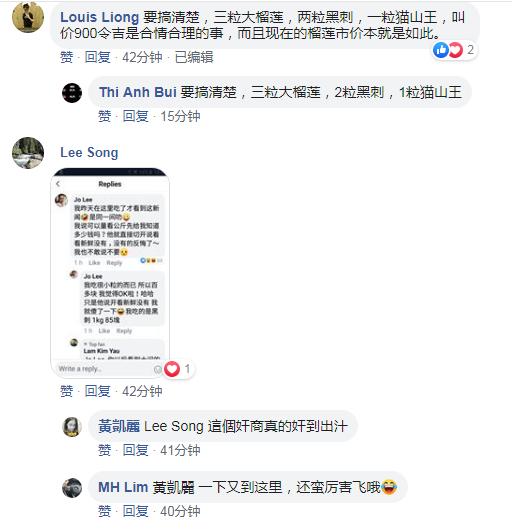Click Lee Song commenter name
The image size is (512, 529).
click(89, 152)
